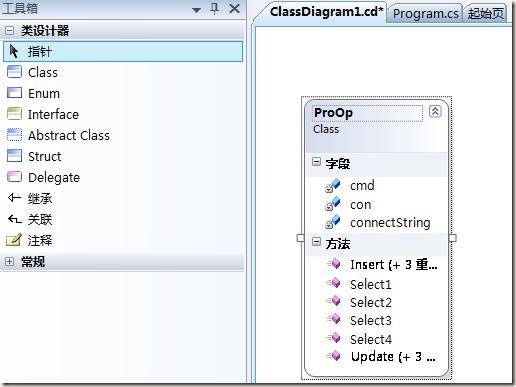Image resolution: width=516 pixels, height=387 pixels.
Task: Click the Insert method icon
Action: (333, 264)
